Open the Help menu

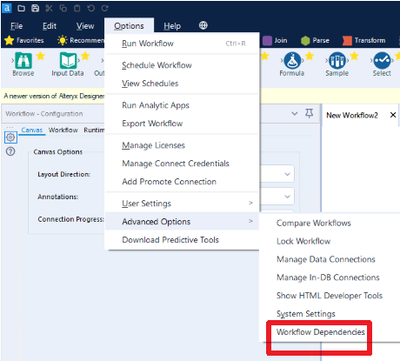[x=172, y=26]
